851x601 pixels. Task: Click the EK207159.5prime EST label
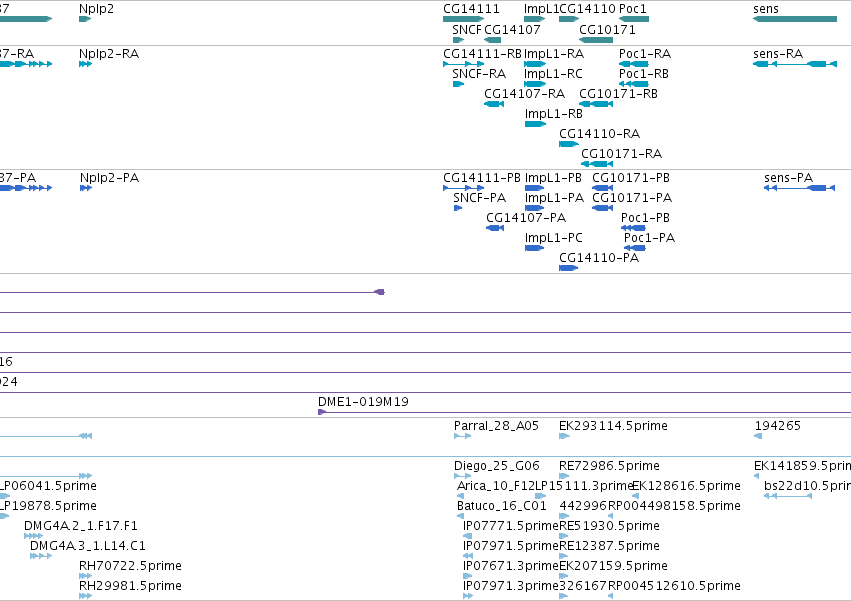point(613,566)
